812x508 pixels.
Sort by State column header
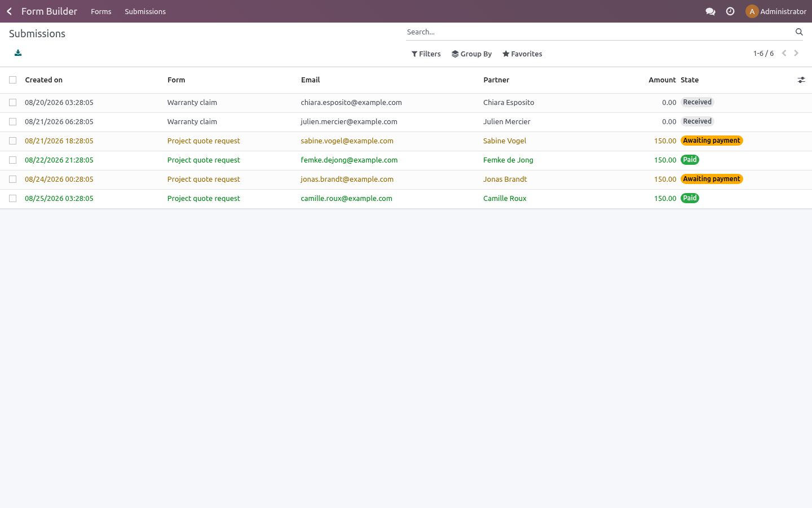tap(690, 80)
